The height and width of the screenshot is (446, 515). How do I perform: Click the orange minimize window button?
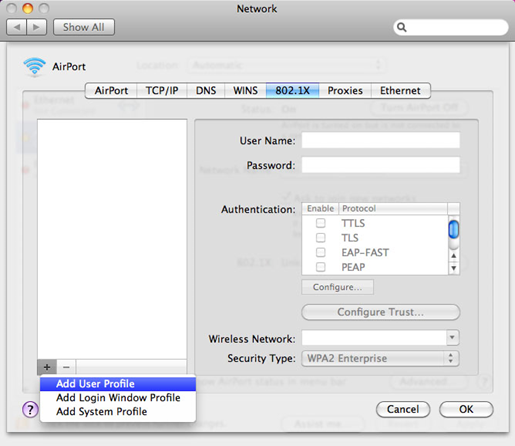point(28,8)
